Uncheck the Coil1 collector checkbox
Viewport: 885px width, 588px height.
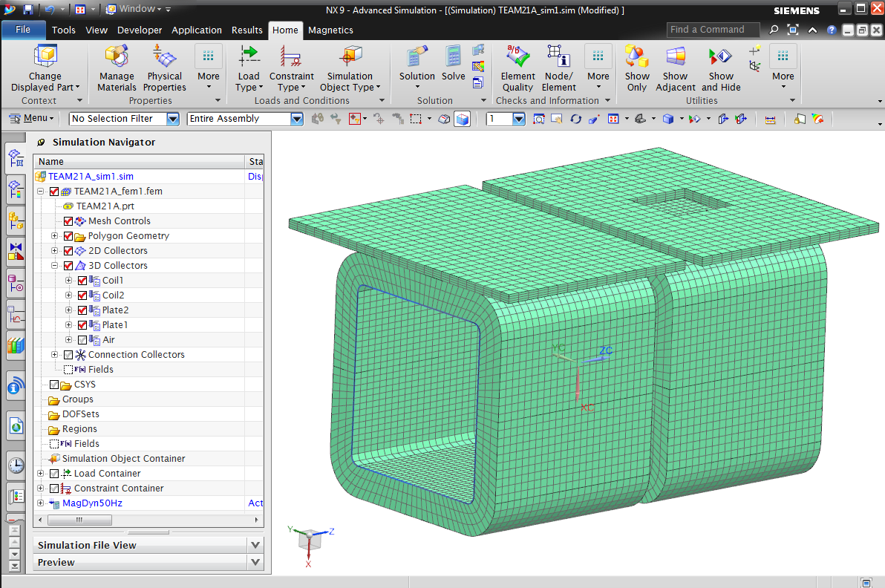82,281
